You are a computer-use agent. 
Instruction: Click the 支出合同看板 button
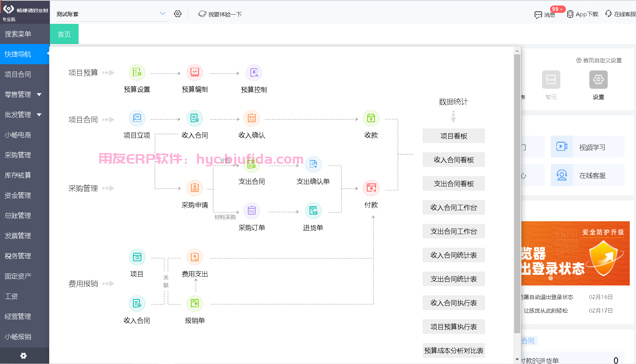click(454, 183)
